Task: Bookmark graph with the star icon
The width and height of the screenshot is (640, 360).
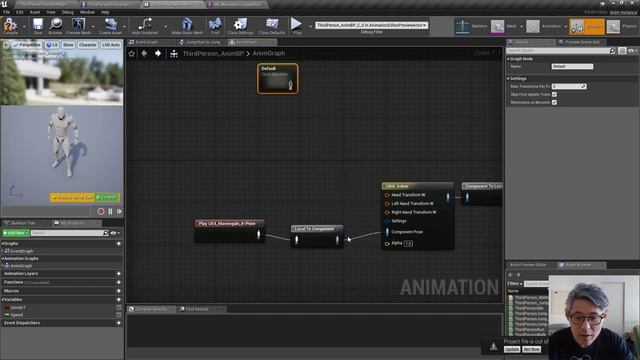Action: point(131,53)
